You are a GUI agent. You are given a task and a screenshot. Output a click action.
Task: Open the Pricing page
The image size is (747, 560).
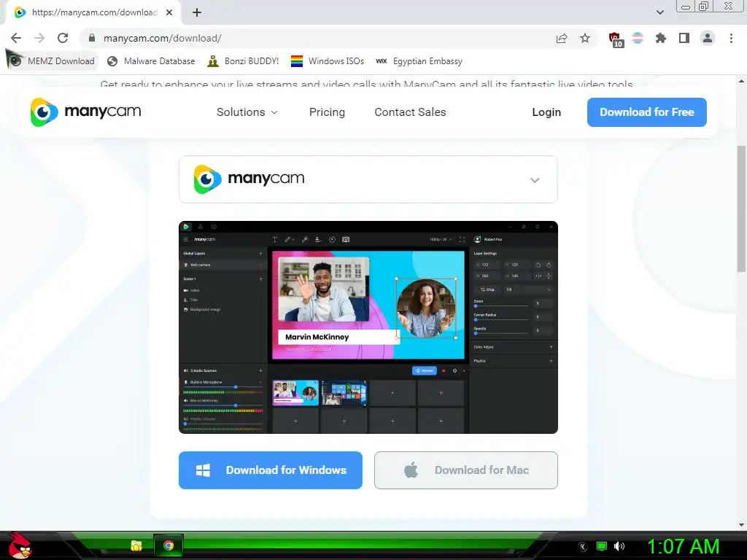tap(327, 112)
